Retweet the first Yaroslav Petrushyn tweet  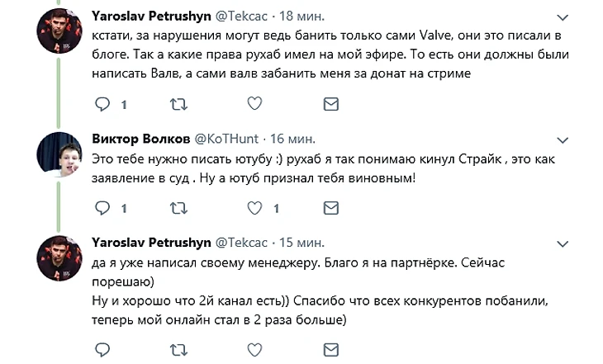[178, 104]
